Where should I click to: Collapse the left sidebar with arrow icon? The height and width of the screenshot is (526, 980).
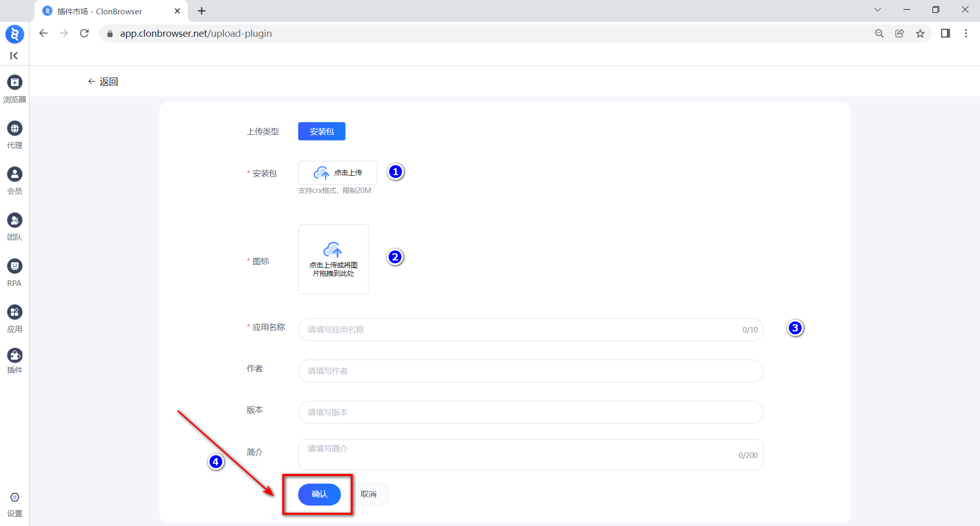pyautogui.click(x=14, y=56)
